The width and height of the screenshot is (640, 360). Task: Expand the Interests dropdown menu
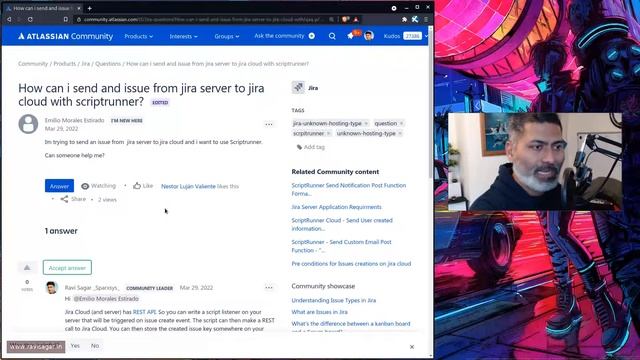(183, 36)
